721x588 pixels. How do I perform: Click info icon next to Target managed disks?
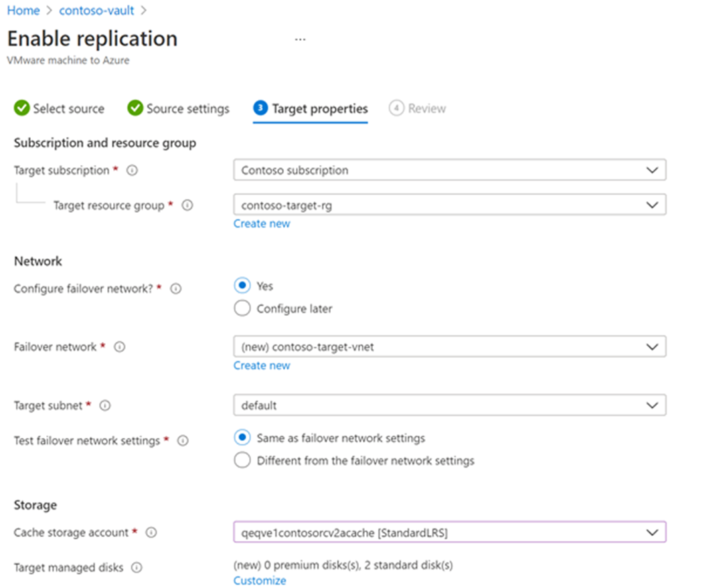click(137, 568)
